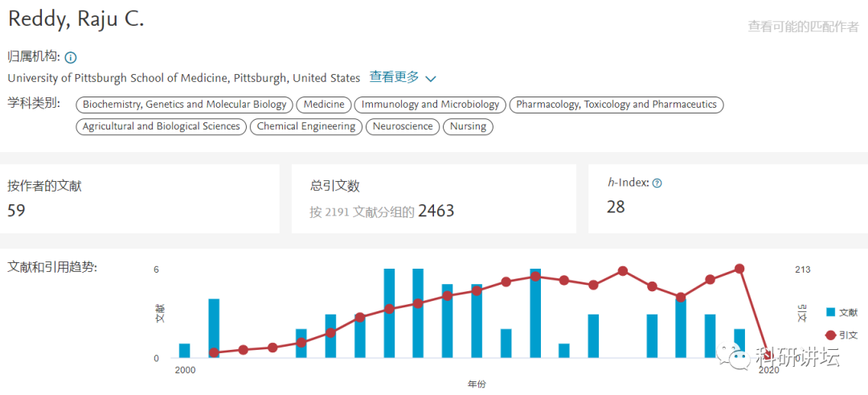Screen dimensions: 868x395
Task: Open the 59 documents by author count
Action: click(17, 211)
